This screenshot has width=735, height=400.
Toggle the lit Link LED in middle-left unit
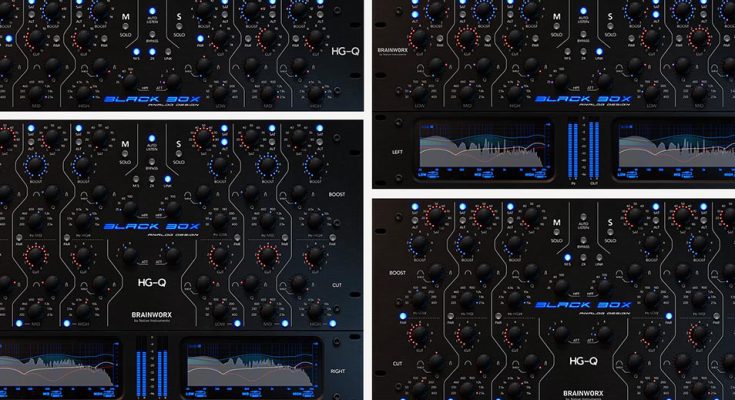point(167,179)
